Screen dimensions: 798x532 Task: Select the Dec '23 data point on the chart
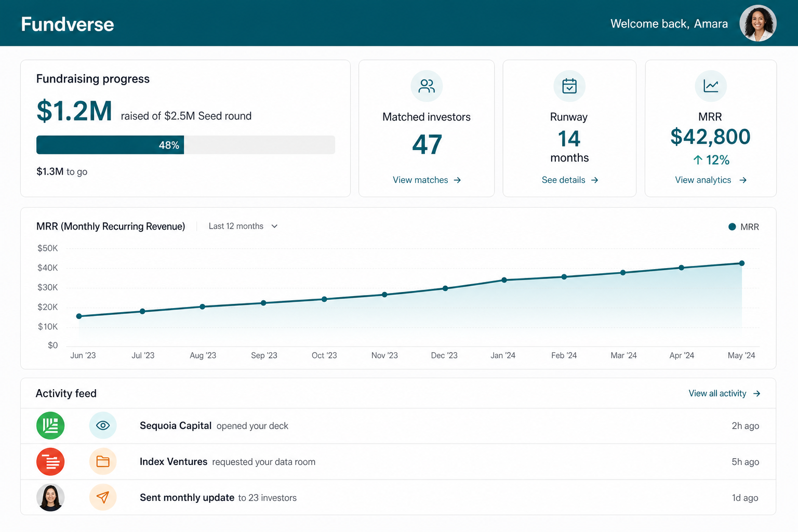tap(445, 288)
